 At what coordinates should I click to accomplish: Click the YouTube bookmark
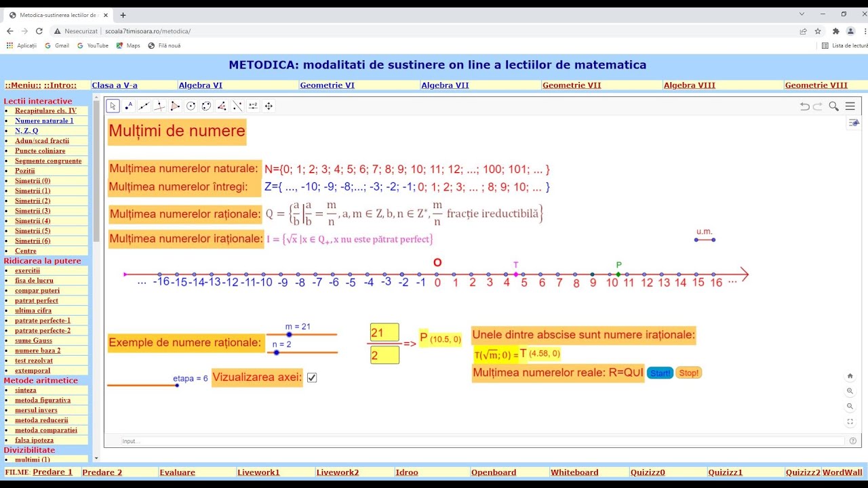point(93,45)
